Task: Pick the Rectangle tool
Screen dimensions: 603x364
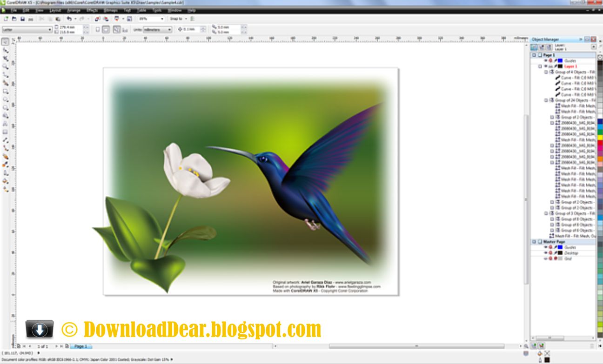Action: pos(6,91)
